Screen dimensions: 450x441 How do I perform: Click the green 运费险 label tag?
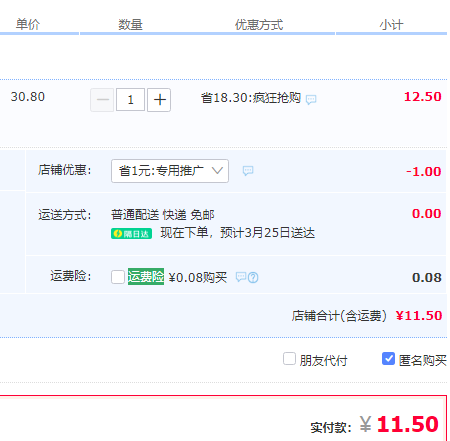point(146,277)
